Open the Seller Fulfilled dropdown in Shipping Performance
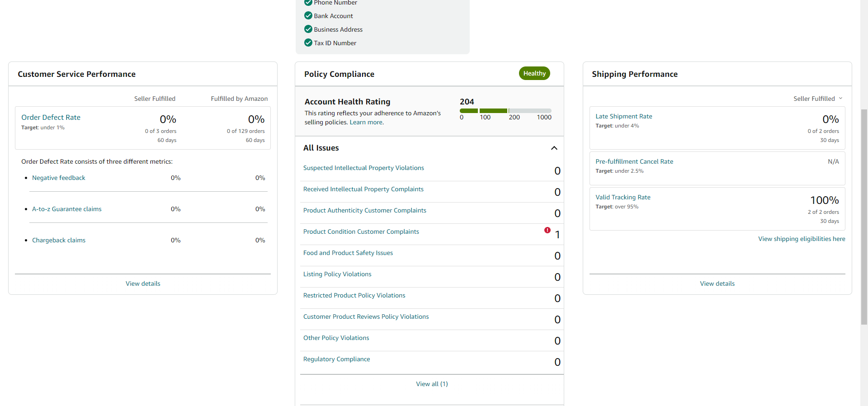Screen dimensions: 868x406 pyautogui.click(x=818, y=99)
